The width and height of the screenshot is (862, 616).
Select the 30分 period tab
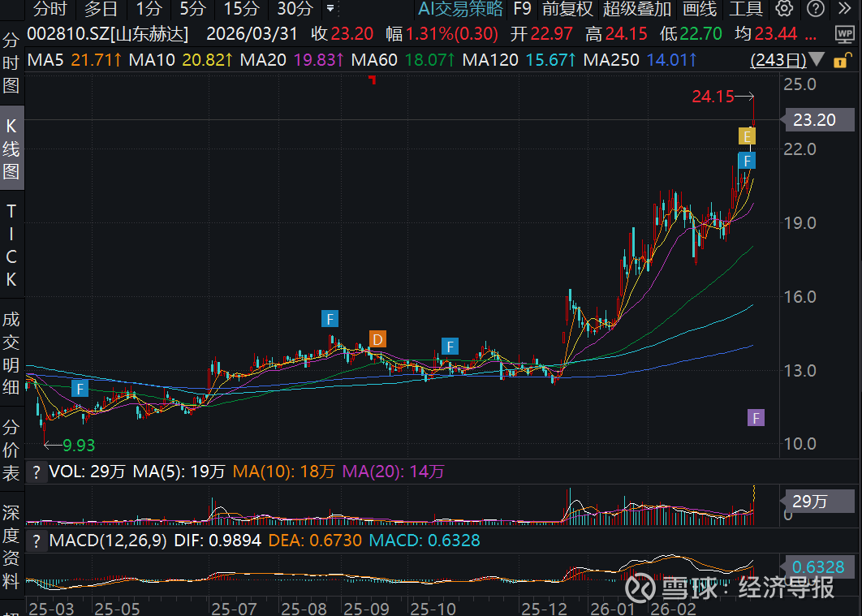(x=295, y=8)
